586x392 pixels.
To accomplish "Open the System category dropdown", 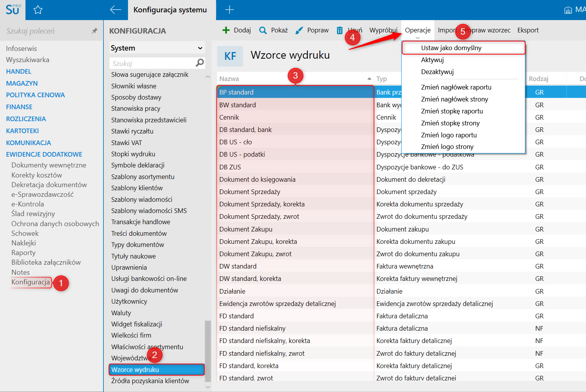I will (x=157, y=48).
